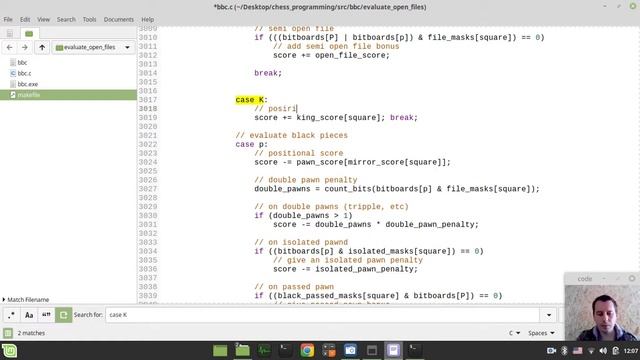This screenshot has width=640, height=360.
Task: Click the highlighted 'case K' match in code
Action: [250, 100]
